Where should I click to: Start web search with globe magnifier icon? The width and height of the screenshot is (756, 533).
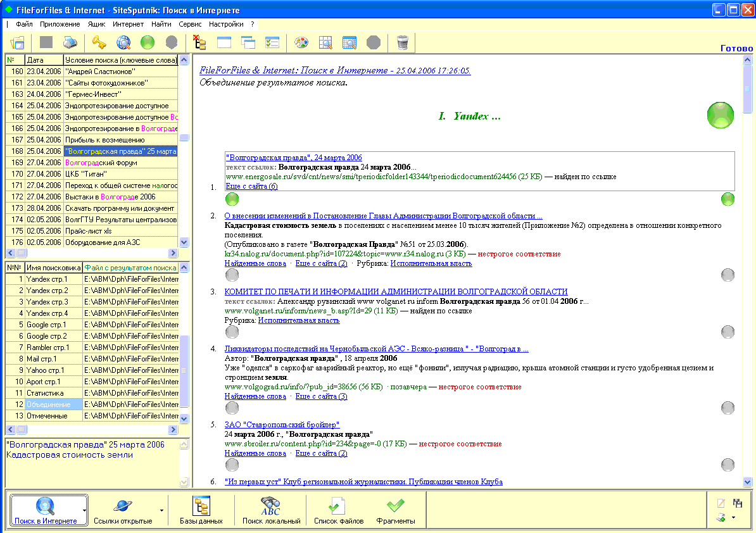pyautogui.click(x=123, y=42)
